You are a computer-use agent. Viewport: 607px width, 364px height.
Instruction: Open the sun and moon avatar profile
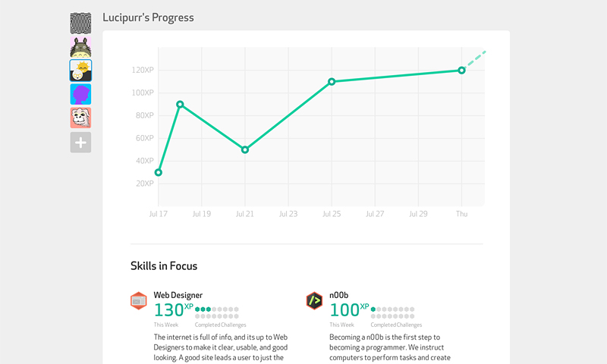[80, 71]
